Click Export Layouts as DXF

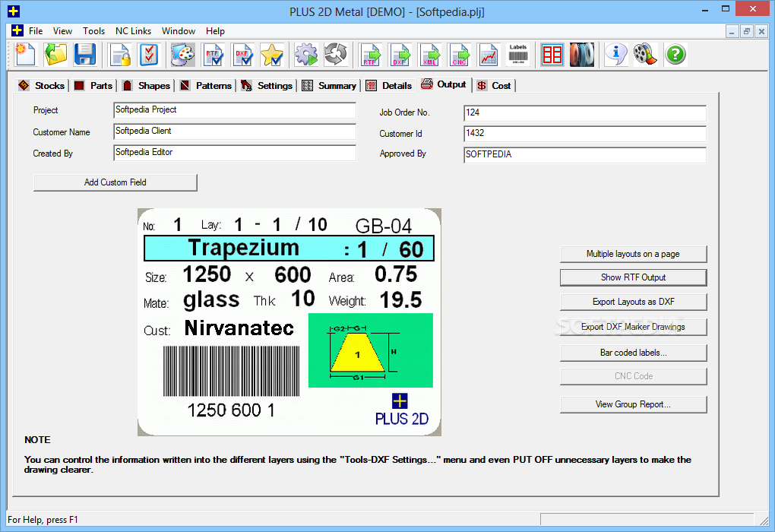coord(633,302)
